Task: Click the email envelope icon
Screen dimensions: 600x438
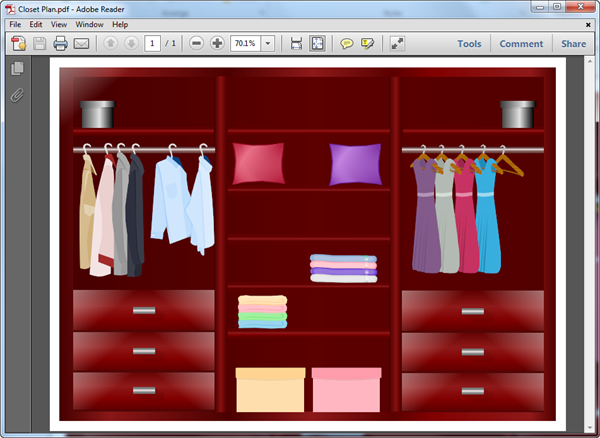Action: coord(81,44)
